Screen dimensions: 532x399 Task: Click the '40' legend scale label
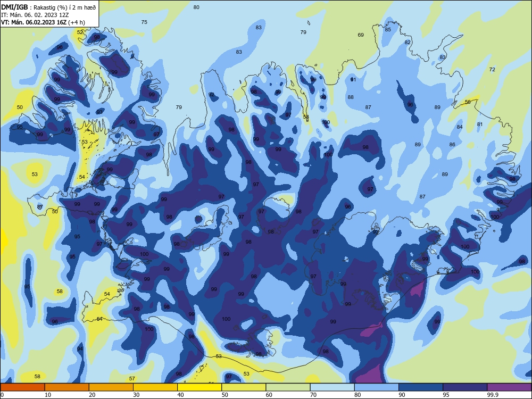180,395
